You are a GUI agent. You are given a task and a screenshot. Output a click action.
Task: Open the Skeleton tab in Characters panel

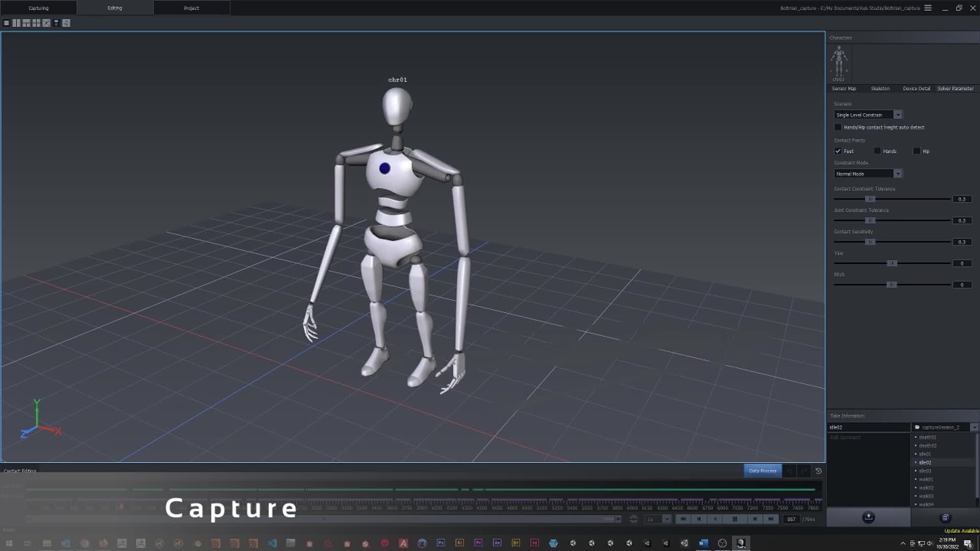point(880,88)
